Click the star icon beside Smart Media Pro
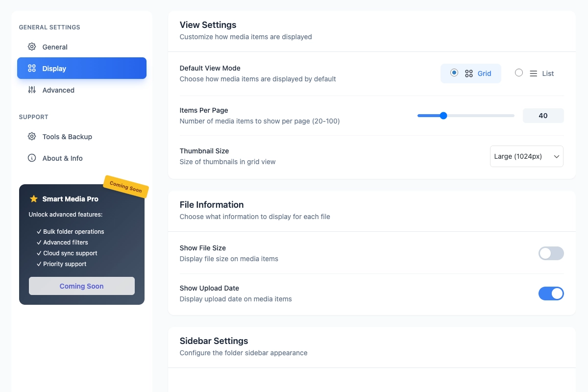 [x=33, y=199]
